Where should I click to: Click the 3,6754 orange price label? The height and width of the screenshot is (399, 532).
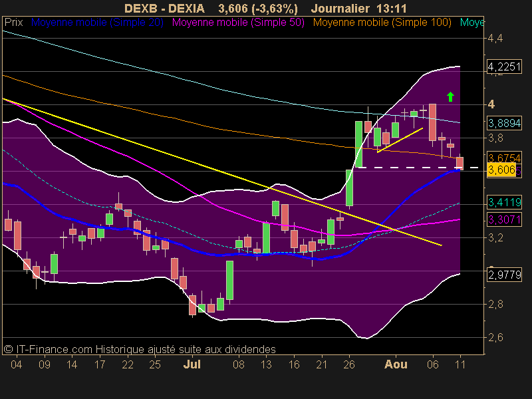[504, 157]
